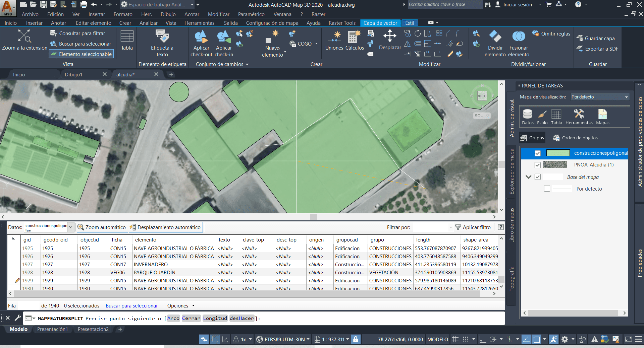Switch to the Raster Tools ribbon tab
The height and width of the screenshot is (348, 644).
tap(342, 23)
